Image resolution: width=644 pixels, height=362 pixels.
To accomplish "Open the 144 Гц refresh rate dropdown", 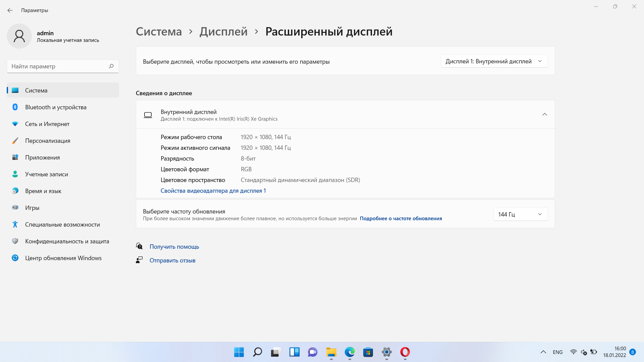I will pyautogui.click(x=520, y=214).
